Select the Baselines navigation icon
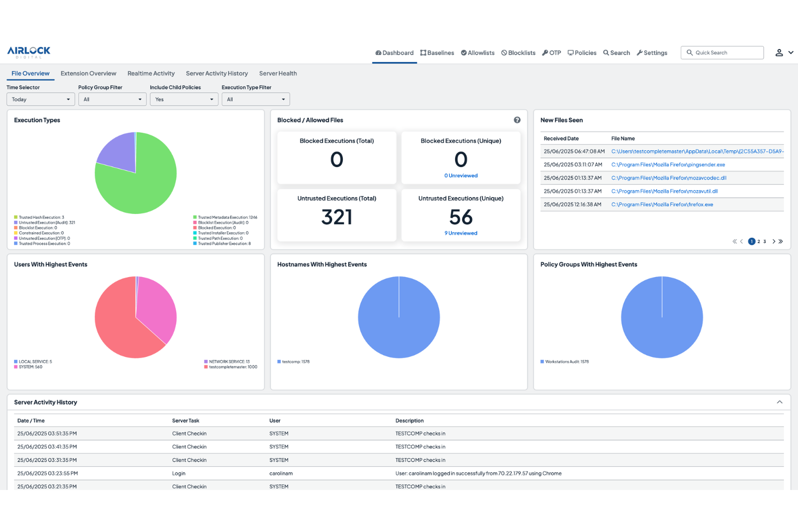 437,52
